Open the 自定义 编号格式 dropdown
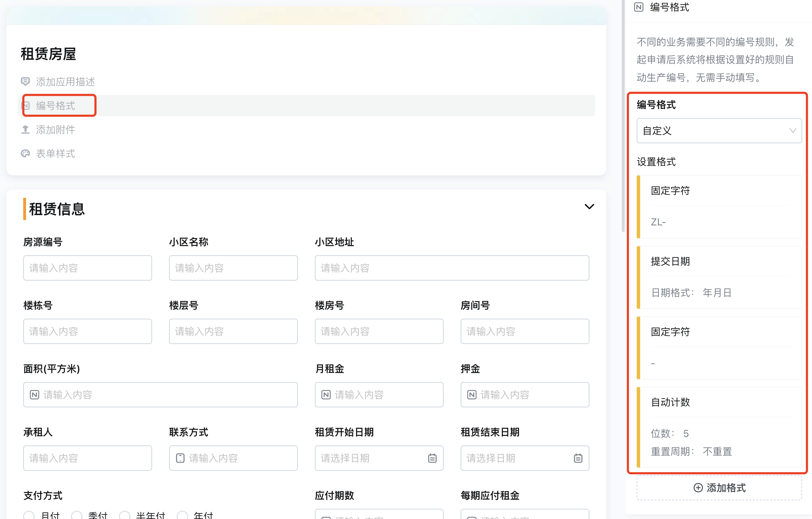 pos(719,131)
